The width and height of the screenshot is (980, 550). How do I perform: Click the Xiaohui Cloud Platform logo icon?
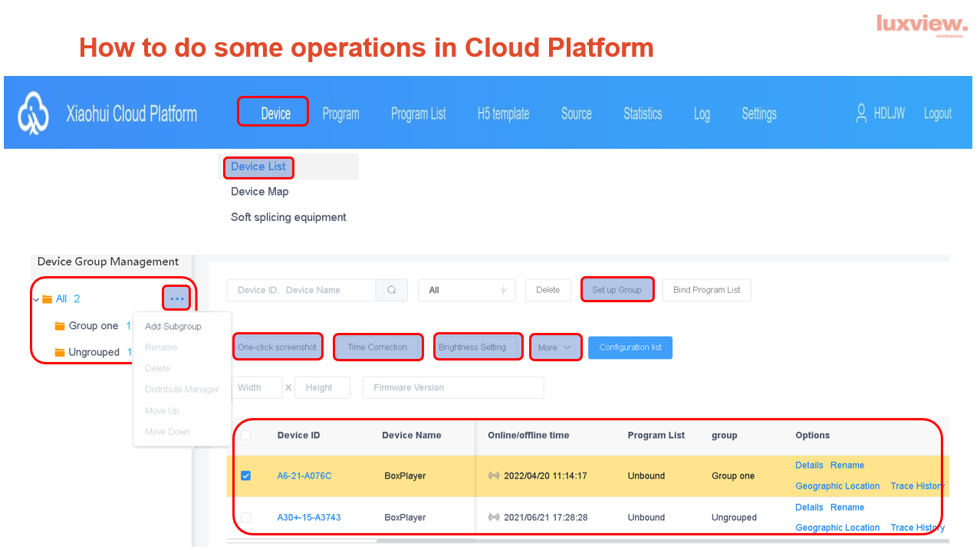[x=33, y=114]
